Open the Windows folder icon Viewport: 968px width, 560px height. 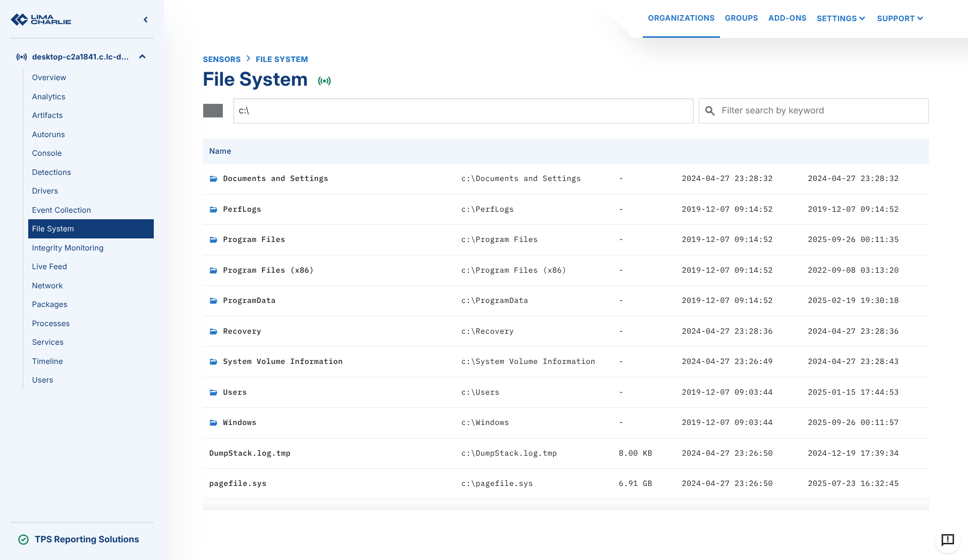point(214,423)
